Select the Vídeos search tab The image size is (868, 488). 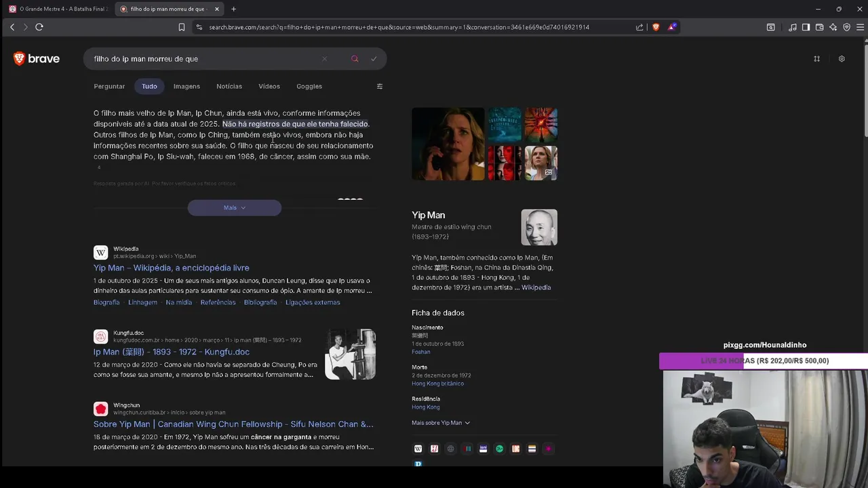click(269, 86)
